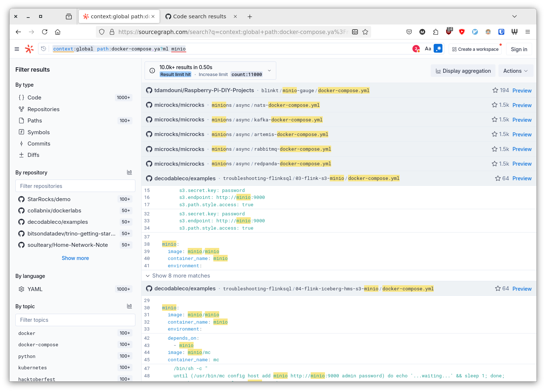Filter by Diffs type
The image size is (546, 392).
[x=75, y=155]
